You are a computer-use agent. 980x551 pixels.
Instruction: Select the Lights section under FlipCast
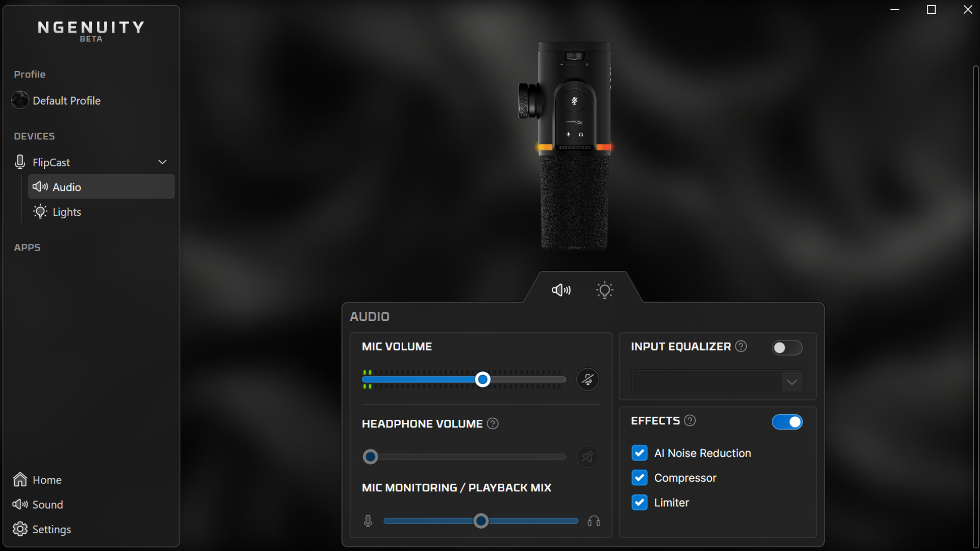point(66,212)
